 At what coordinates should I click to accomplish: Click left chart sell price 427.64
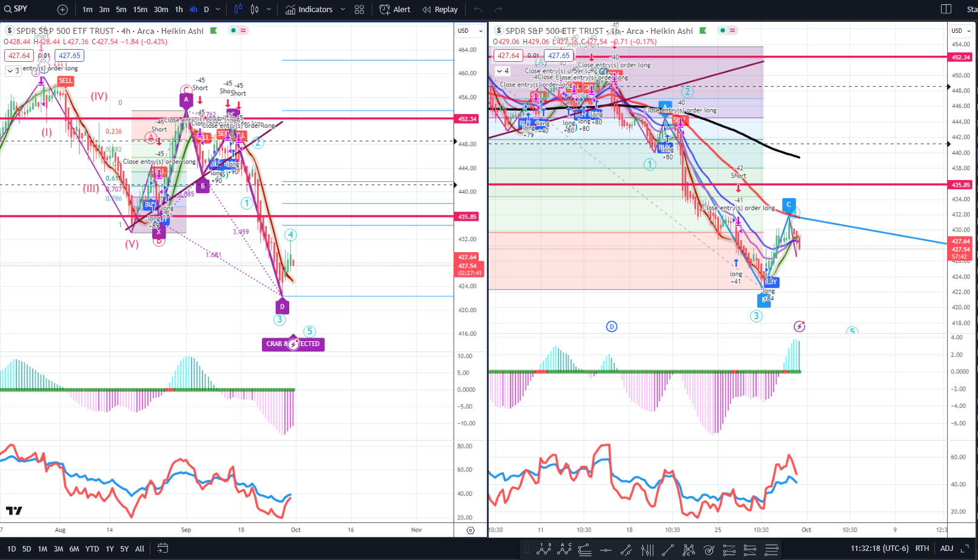tap(19, 56)
